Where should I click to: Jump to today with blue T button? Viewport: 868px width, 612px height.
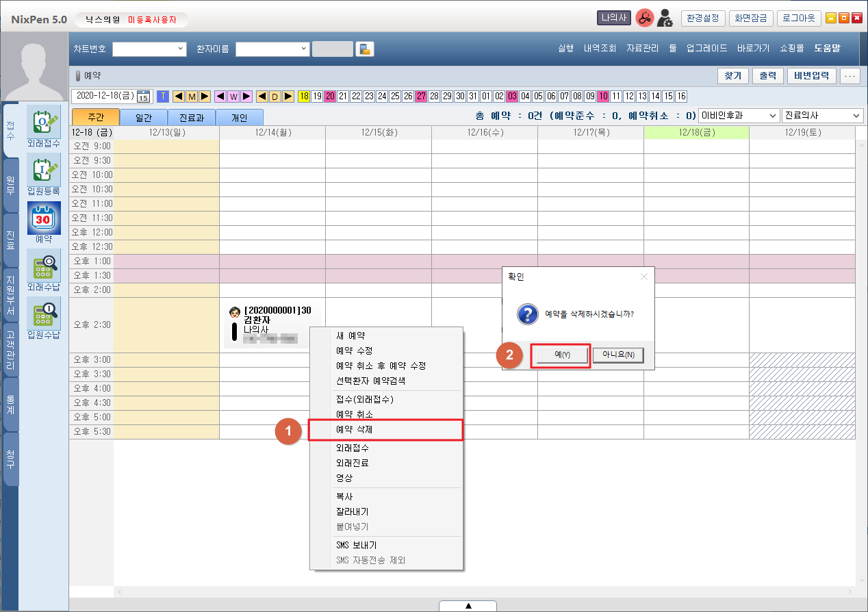click(x=163, y=97)
